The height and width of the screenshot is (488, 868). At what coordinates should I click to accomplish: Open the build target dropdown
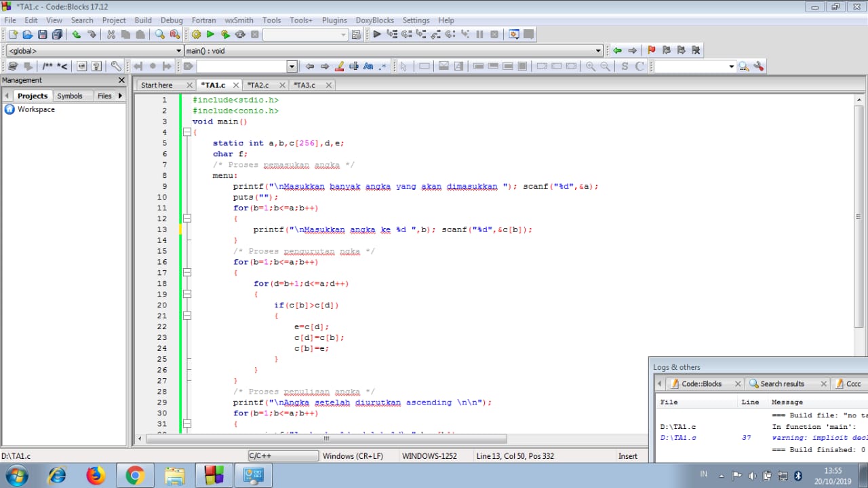click(305, 35)
